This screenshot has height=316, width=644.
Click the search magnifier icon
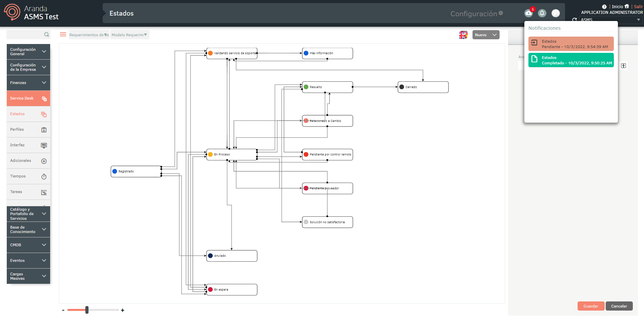[46, 35]
